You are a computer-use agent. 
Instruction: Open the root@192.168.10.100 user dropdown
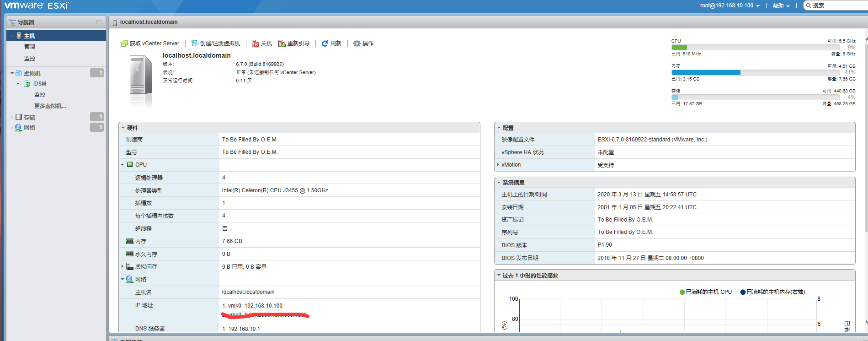pyautogui.click(x=730, y=5)
